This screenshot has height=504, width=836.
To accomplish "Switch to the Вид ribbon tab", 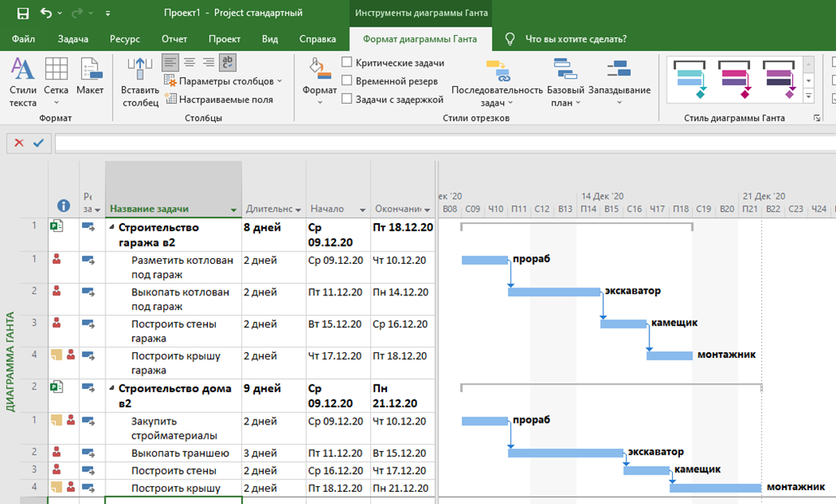I will [269, 39].
